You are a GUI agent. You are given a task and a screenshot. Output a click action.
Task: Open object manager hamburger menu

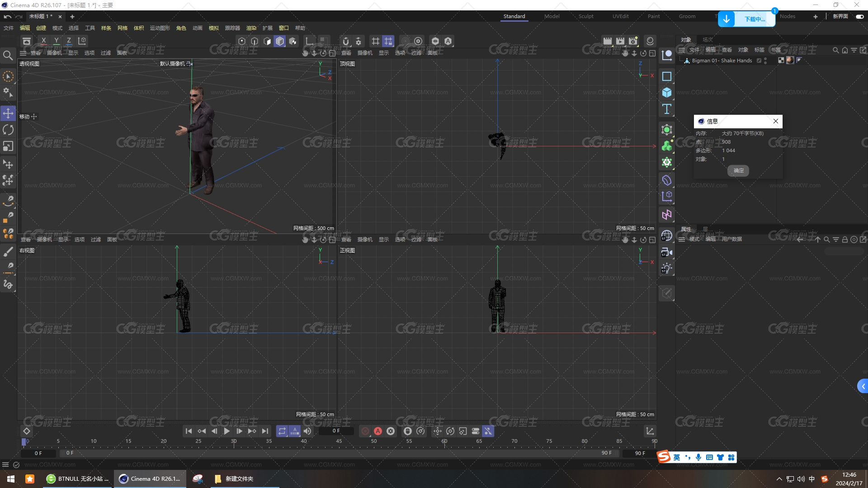click(682, 50)
